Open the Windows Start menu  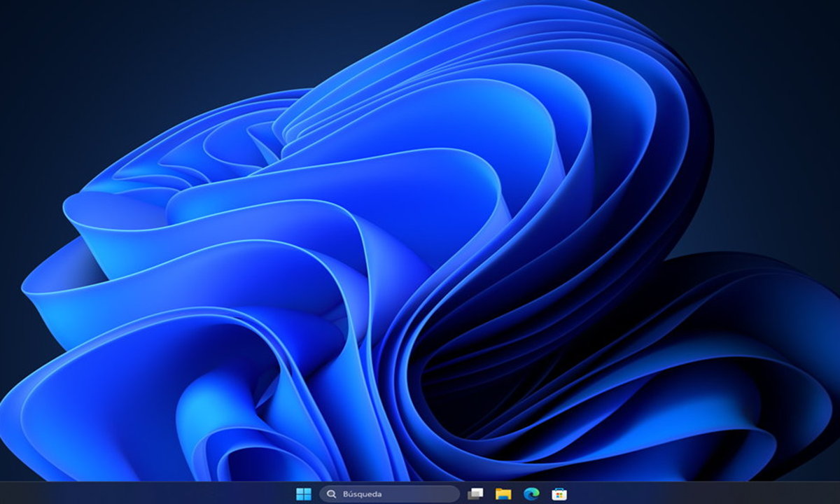[304, 494]
